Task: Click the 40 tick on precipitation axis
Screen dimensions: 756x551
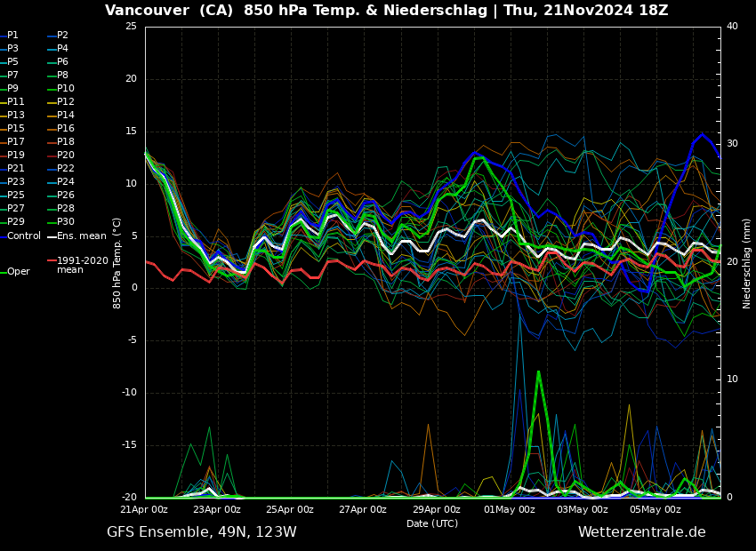Action: pyautogui.click(x=732, y=27)
